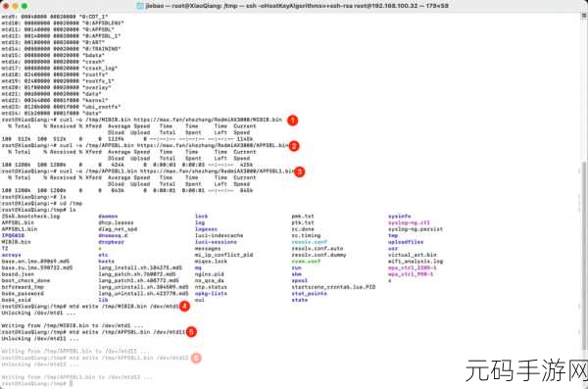Click the dropbear directory entry
Viewport: 588px width, 389px height.
click(112, 242)
